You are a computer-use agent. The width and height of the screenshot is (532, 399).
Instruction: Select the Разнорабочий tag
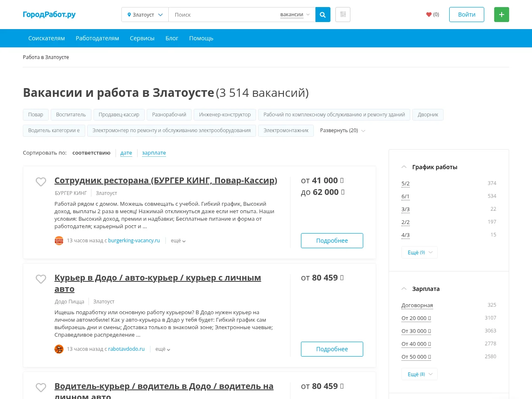tap(169, 115)
